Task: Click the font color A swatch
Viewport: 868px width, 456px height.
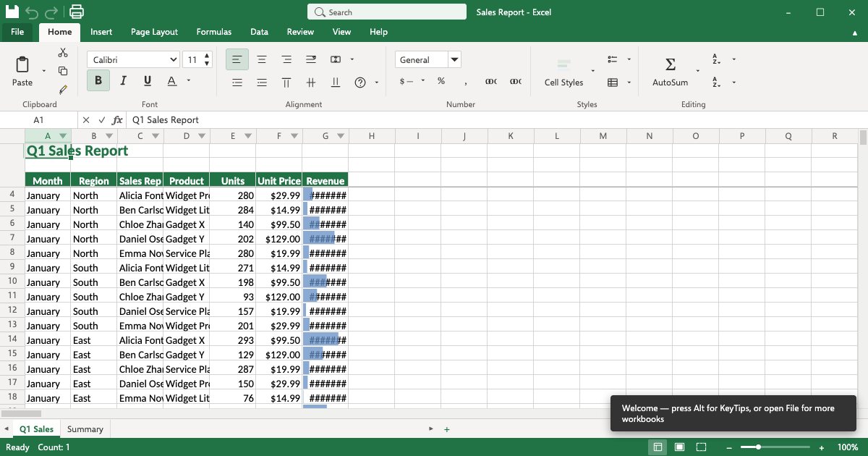Action: click(172, 80)
